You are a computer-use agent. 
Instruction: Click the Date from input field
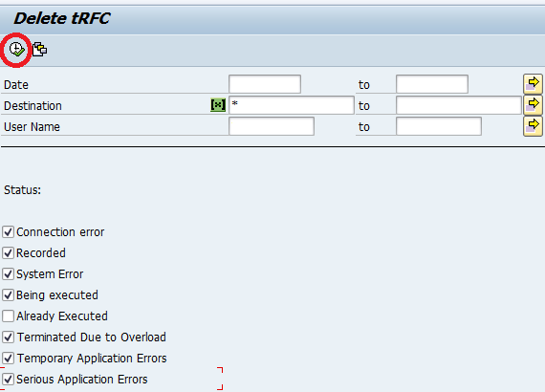265,84
